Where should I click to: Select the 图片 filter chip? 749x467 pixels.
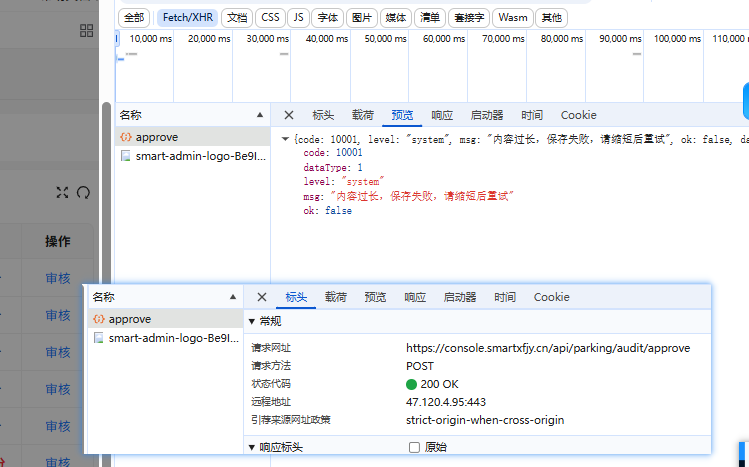click(362, 18)
